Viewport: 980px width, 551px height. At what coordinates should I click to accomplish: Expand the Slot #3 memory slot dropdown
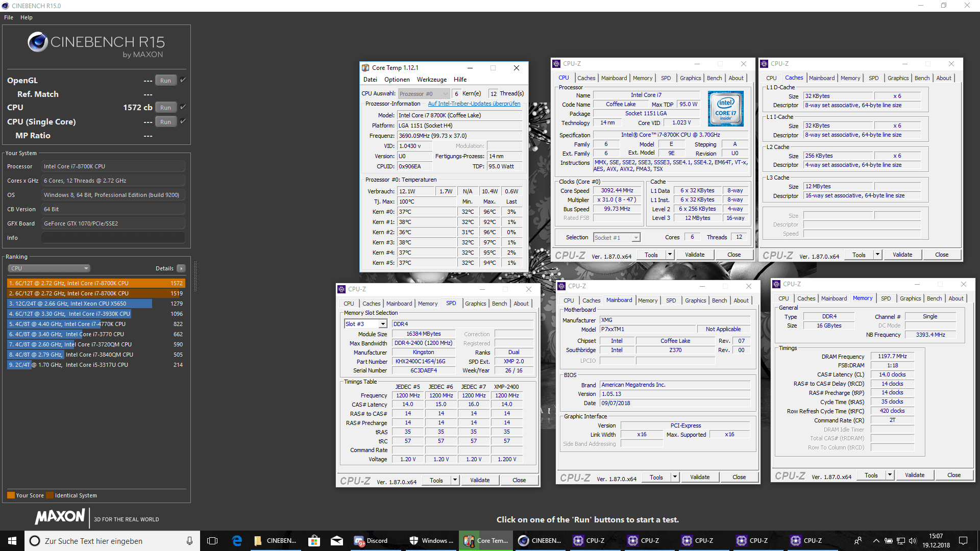(382, 324)
